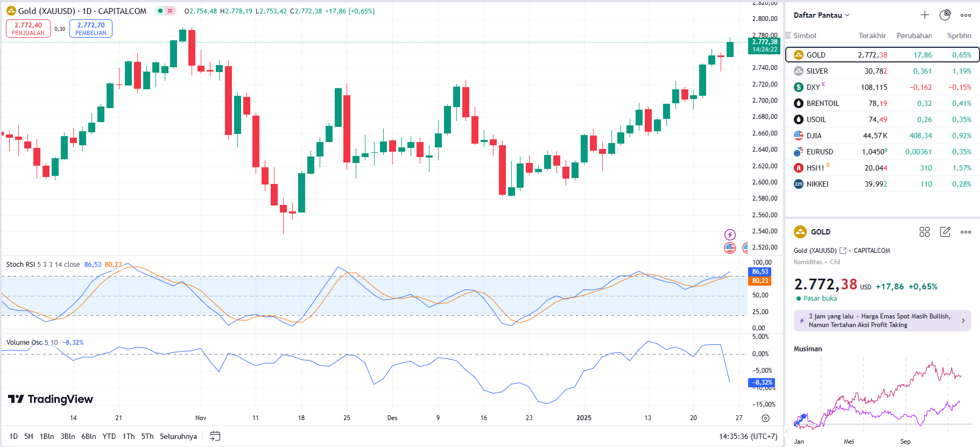The width and height of the screenshot is (980, 447).
Task: Click the red PENJUALAN sell button
Action: pyautogui.click(x=28, y=29)
